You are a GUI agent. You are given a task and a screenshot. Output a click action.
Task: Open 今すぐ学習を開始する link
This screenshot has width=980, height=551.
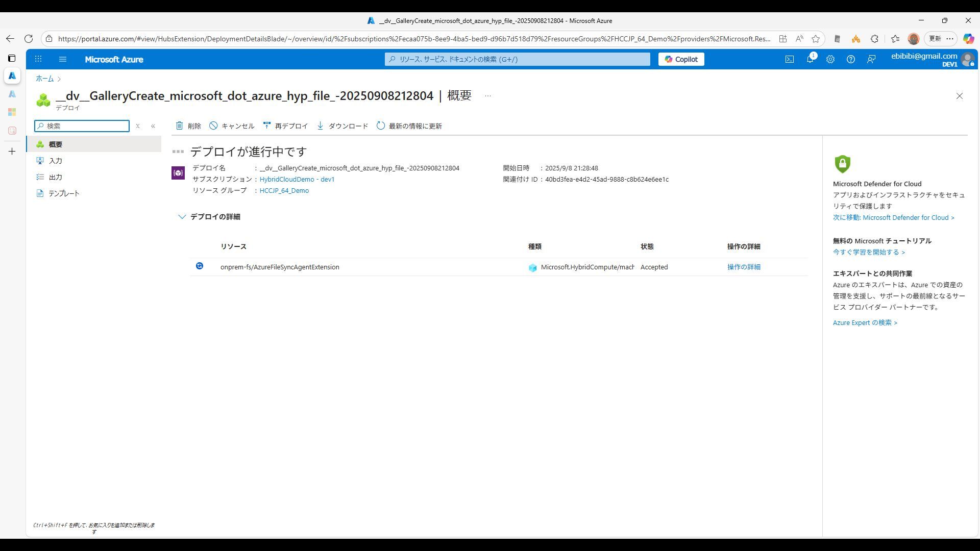(869, 252)
